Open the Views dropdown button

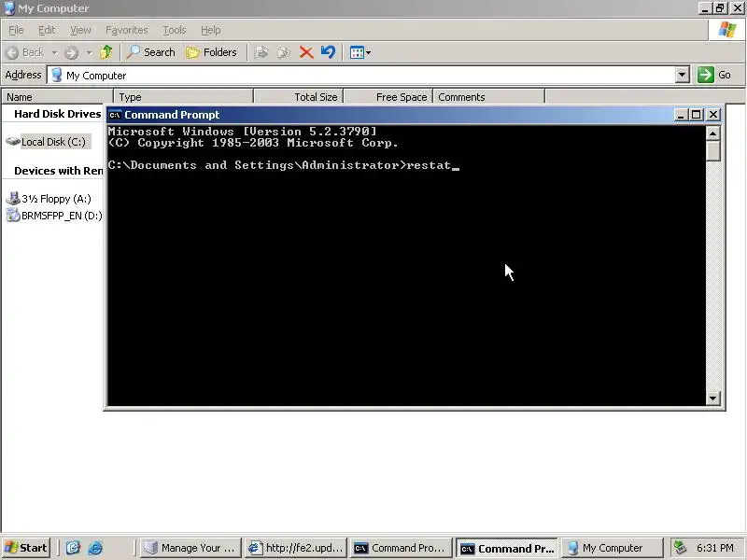[x=359, y=52]
